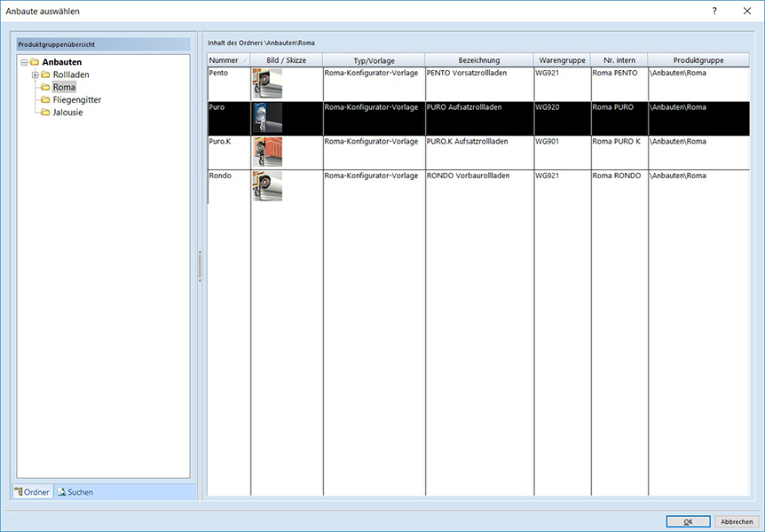Select the Anbauten root folder
Image resolution: width=765 pixels, height=532 pixels.
(62, 62)
